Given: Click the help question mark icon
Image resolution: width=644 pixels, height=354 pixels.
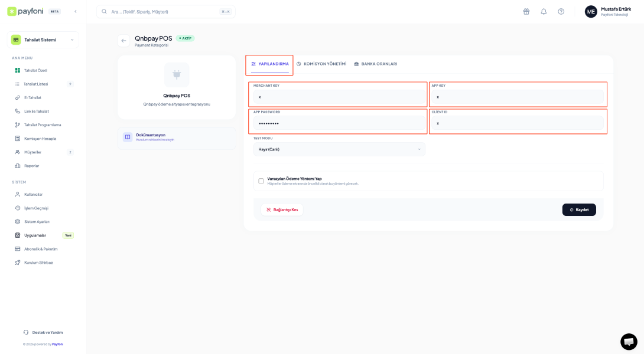Looking at the screenshot, I should click(x=561, y=12).
